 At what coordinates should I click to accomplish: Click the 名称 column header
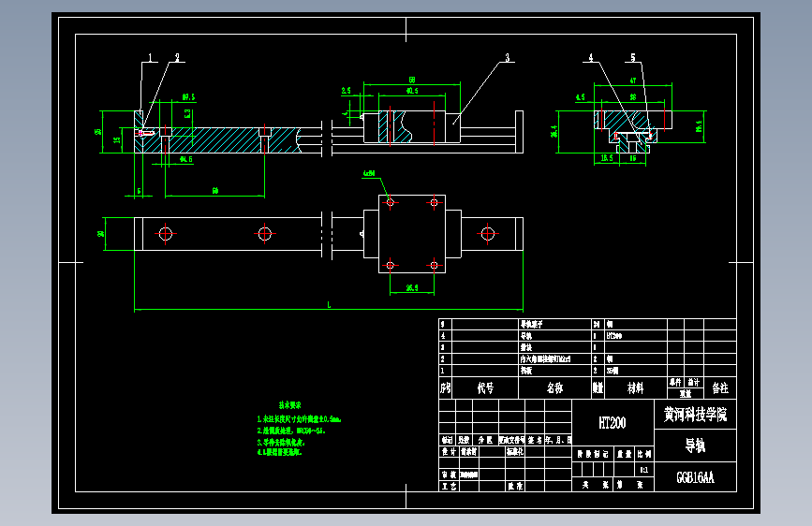coord(554,387)
